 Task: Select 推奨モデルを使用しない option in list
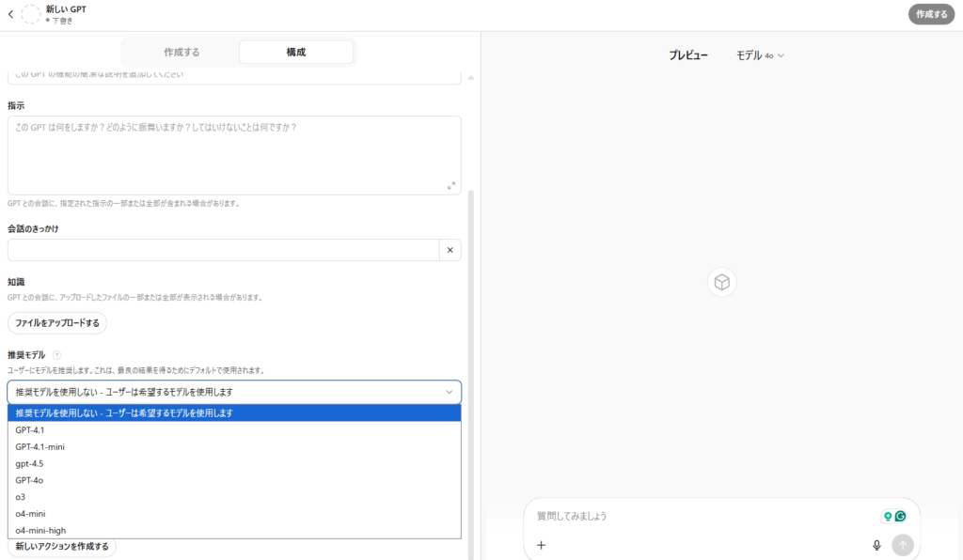pos(234,412)
